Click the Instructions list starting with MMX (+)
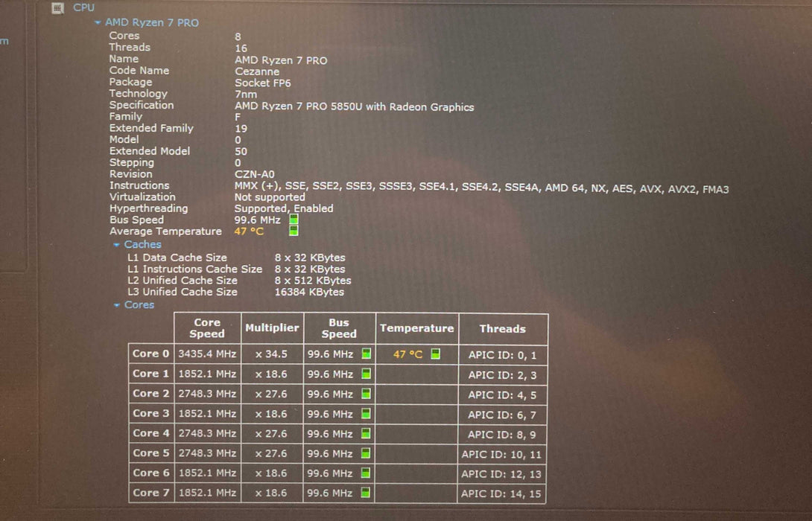The width and height of the screenshot is (812, 521). [481, 189]
